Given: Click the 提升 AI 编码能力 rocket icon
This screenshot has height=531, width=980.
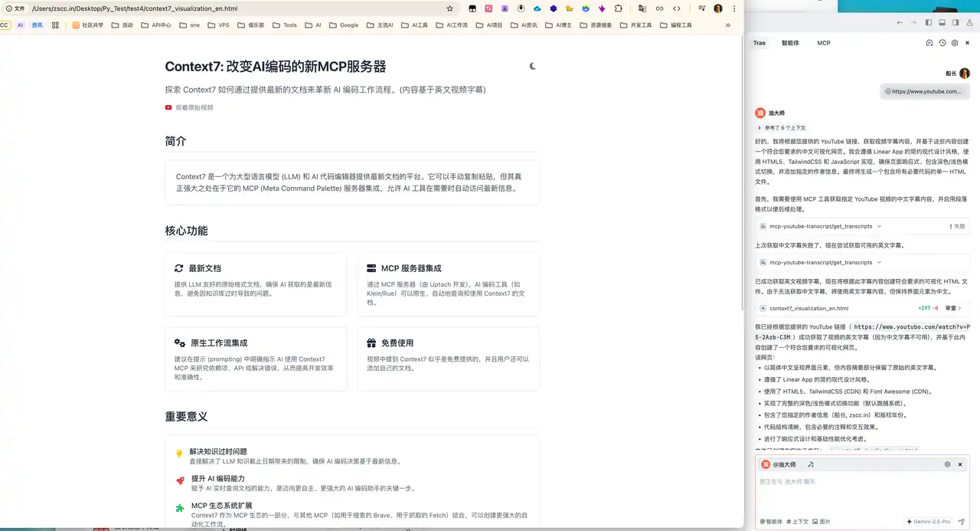Looking at the screenshot, I should pyautogui.click(x=180, y=480).
